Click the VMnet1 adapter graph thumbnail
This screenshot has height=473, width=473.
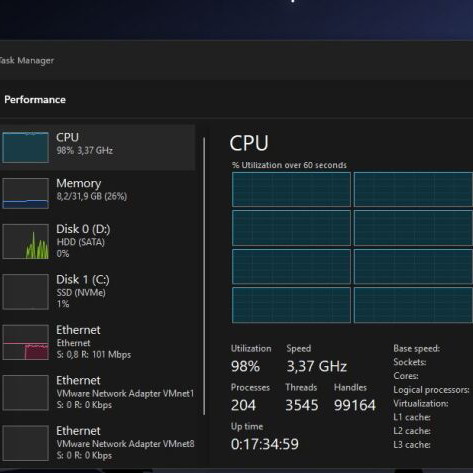click(x=25, y=393)
